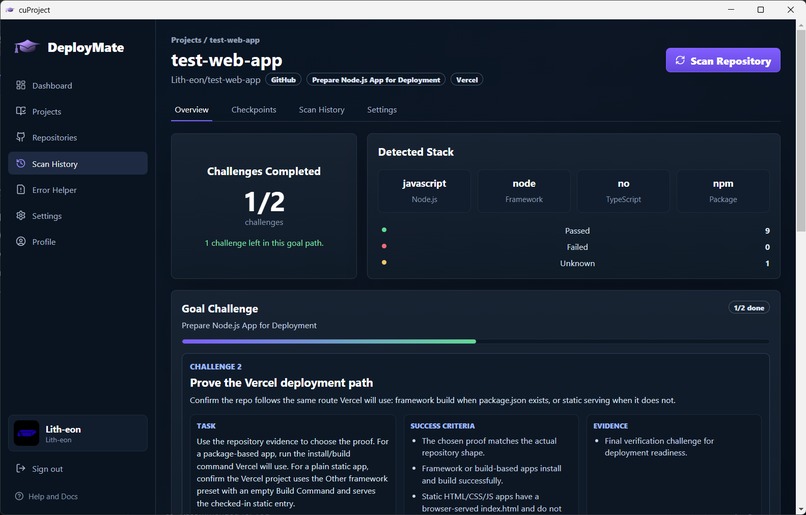Switch to the Overview tab
The width and height of the screenshot is (806, 515).
pyautogui.click(x=191, y=109)
